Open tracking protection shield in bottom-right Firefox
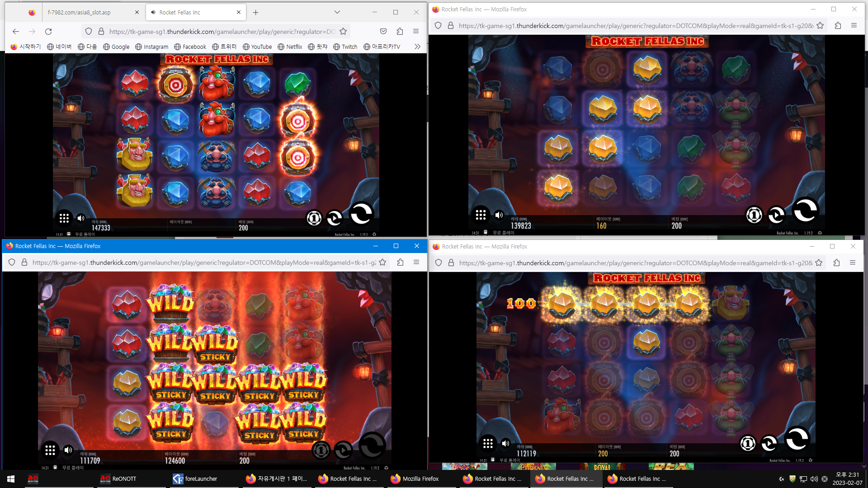868x488 pixels. click(x=439, y=263)
